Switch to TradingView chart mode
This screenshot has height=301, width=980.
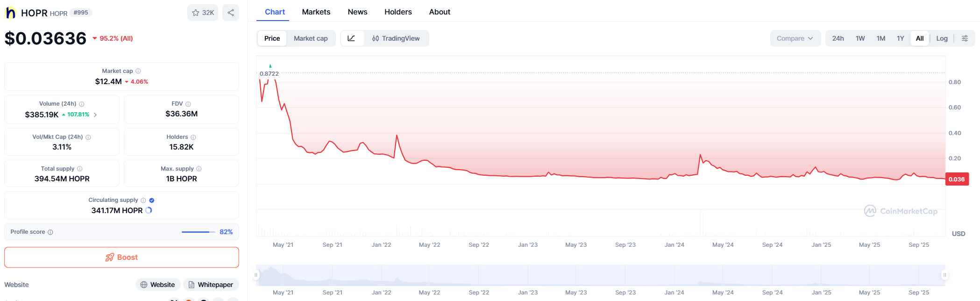pyautogui.click(x=396, y=38)
